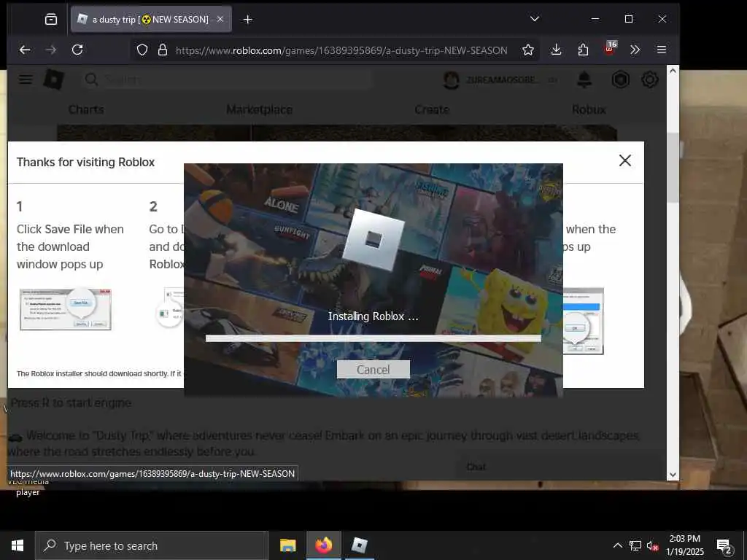This screenshot has width=747, height=560.
Task: Go back using the browser back arrow
Action: coord(25,50)
